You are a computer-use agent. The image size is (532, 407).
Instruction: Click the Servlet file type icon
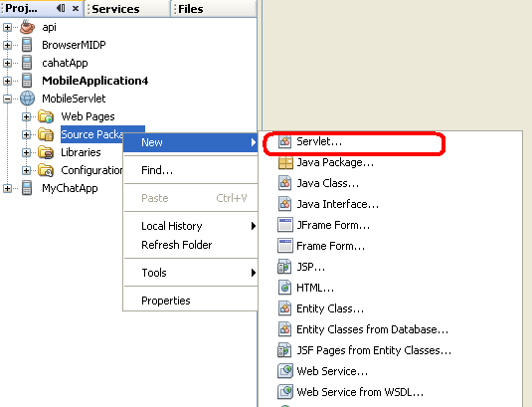click(284, 141)
